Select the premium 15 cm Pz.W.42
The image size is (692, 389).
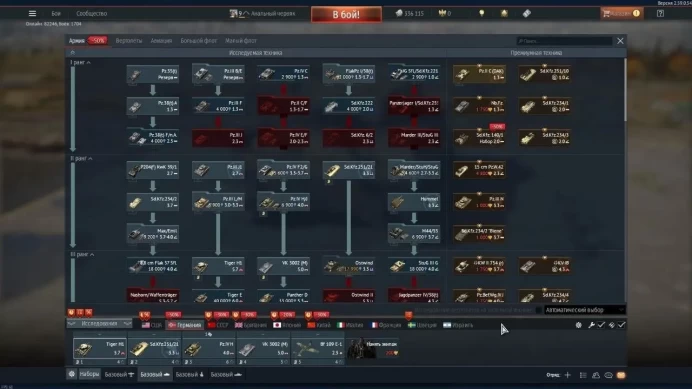[479, 170]
